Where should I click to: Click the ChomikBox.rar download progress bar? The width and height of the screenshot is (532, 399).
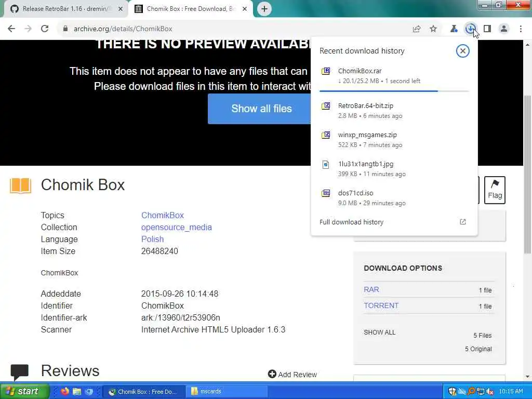coord(394,91)
